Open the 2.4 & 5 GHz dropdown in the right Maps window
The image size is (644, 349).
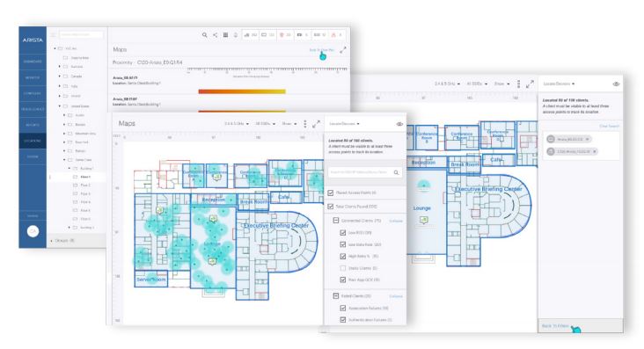click(447, 84)
